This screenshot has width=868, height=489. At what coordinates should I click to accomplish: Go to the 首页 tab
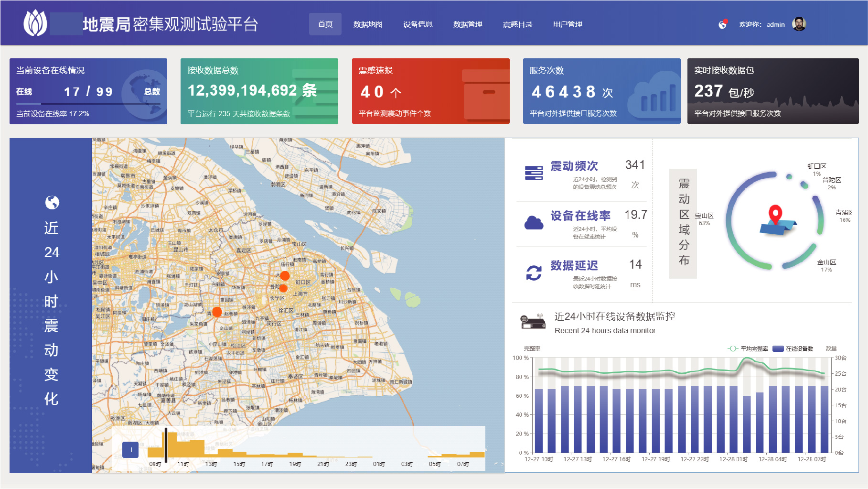click(x=325, y=24)
